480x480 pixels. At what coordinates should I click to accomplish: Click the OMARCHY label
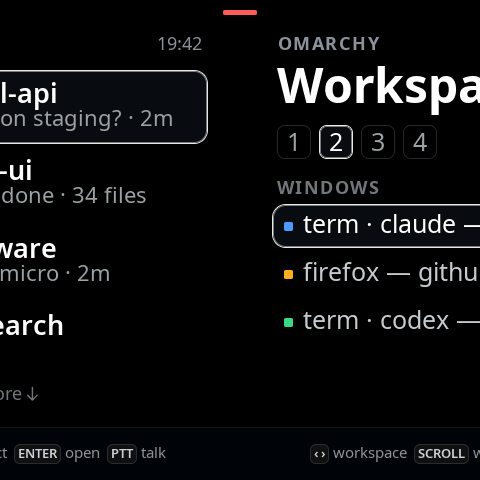point(329,44)
